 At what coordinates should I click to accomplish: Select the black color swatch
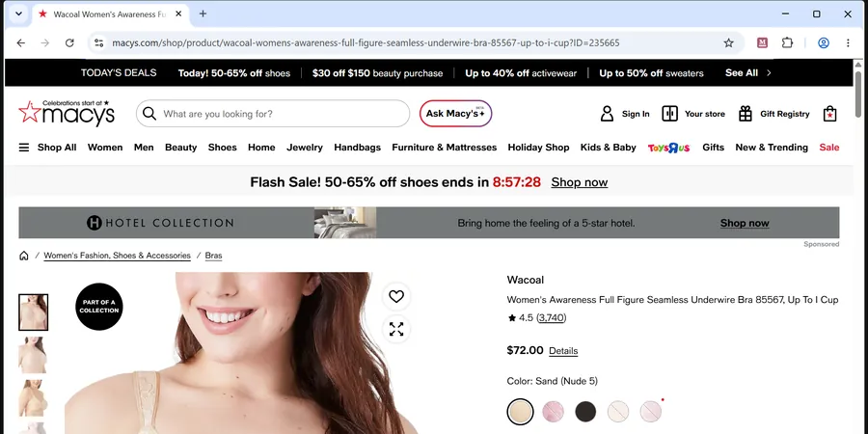[585, 412]
